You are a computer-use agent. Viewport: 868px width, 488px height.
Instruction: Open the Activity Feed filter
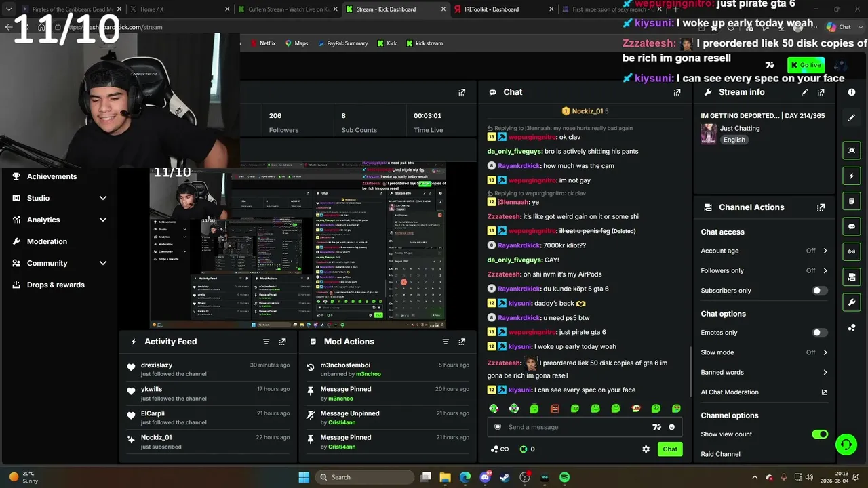tap(267, 342)
